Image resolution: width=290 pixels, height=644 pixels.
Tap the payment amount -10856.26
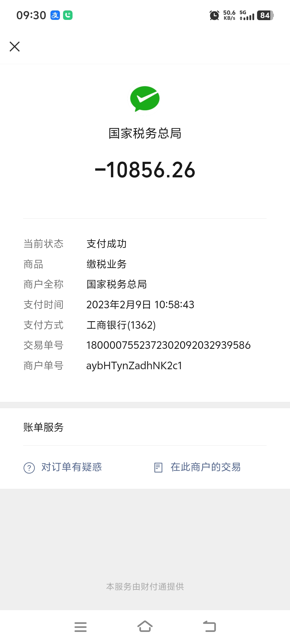pyautogui.click(x=145, y=170)
